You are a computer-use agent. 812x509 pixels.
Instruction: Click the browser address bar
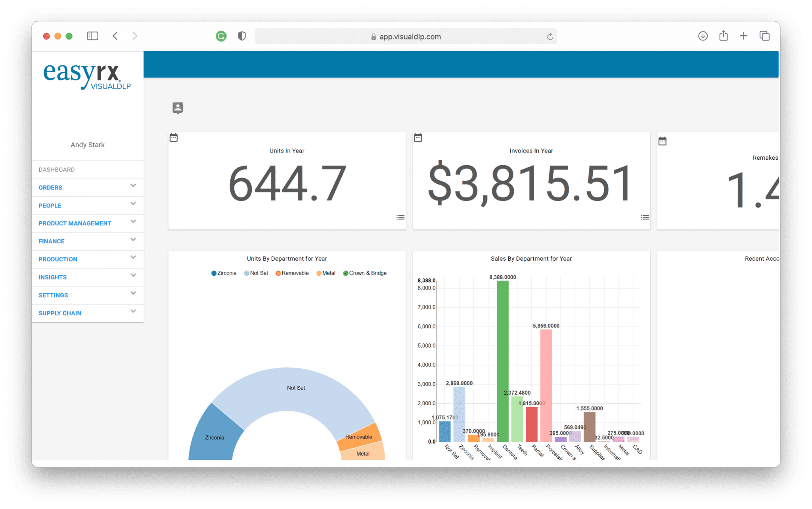click(406, 36)
